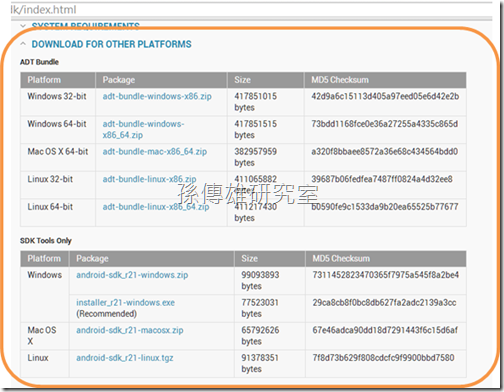Download adt-bundle-windows-x86_64.zip package
This screenshot has height=392, width=504.
pyautogui.click(x=143, y=129)
